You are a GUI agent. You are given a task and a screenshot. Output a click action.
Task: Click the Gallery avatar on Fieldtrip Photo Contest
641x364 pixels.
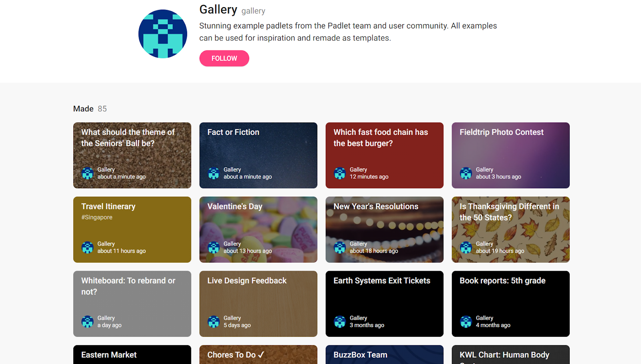(466, 173)
